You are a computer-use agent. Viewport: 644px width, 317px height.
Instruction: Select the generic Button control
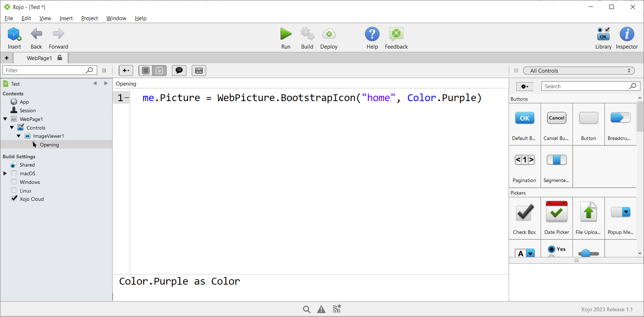589,124
